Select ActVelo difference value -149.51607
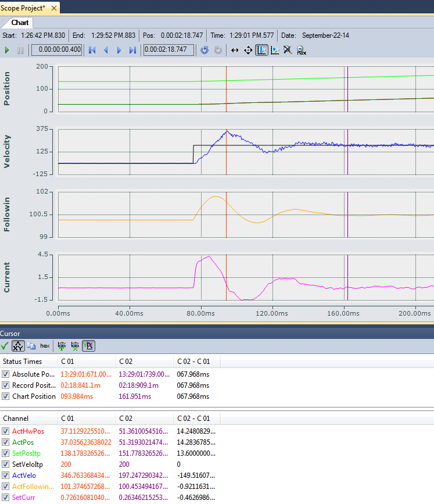Screen dimensions: 434x504 (196, 476)
